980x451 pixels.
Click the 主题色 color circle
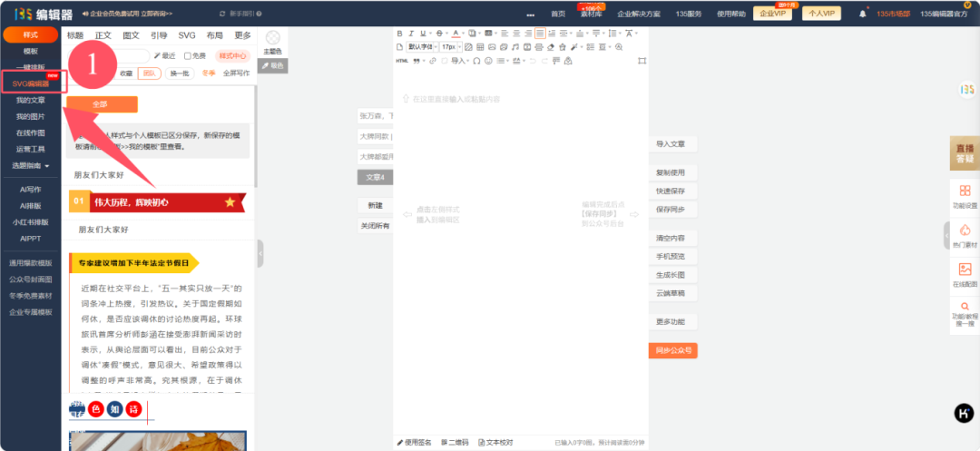[272, 38]
